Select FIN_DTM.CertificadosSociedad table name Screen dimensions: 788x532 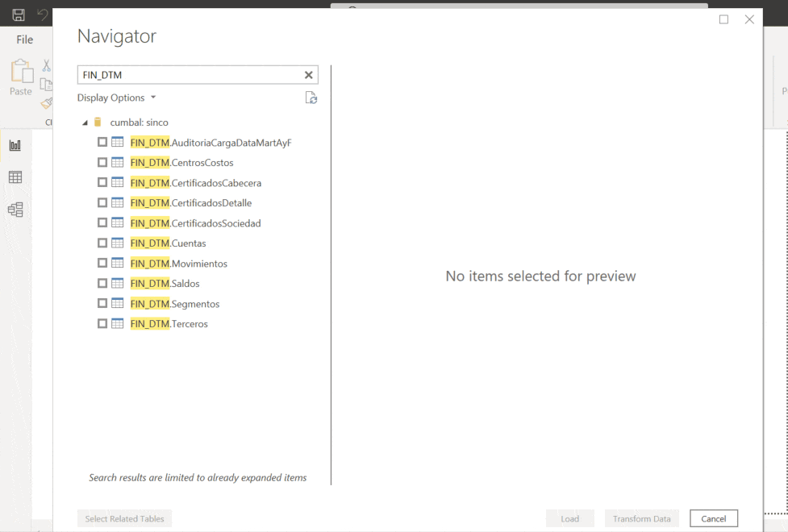click(x=195, y=223)
